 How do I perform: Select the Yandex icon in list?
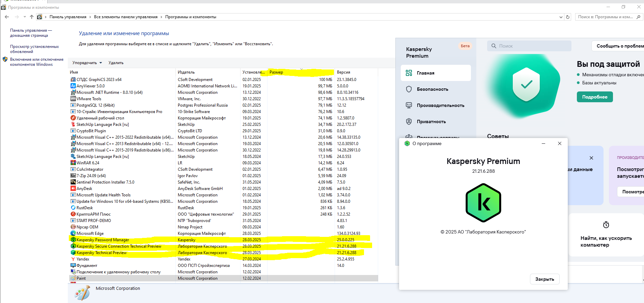tap(73, 259)
